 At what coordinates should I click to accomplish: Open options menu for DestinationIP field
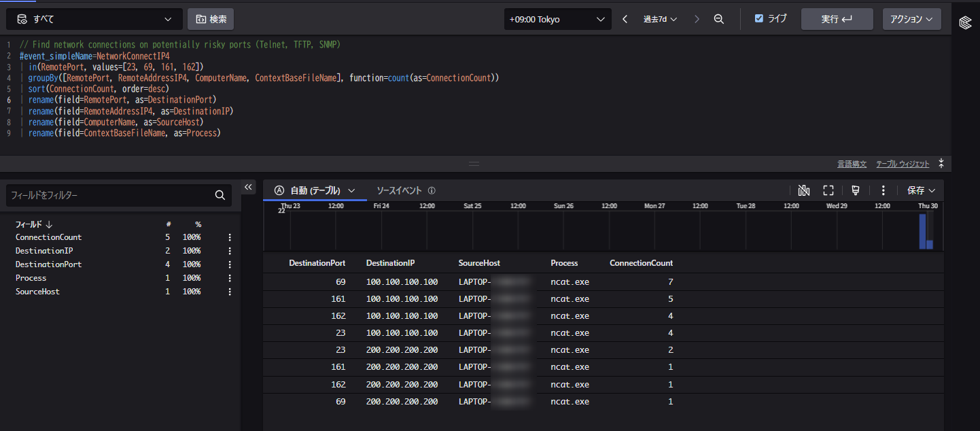[230, 251]
